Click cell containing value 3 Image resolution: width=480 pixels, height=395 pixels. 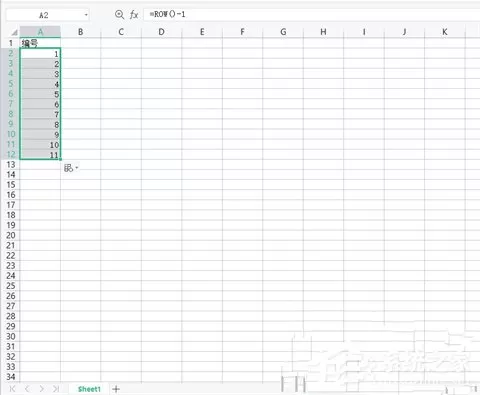point(40,74)
